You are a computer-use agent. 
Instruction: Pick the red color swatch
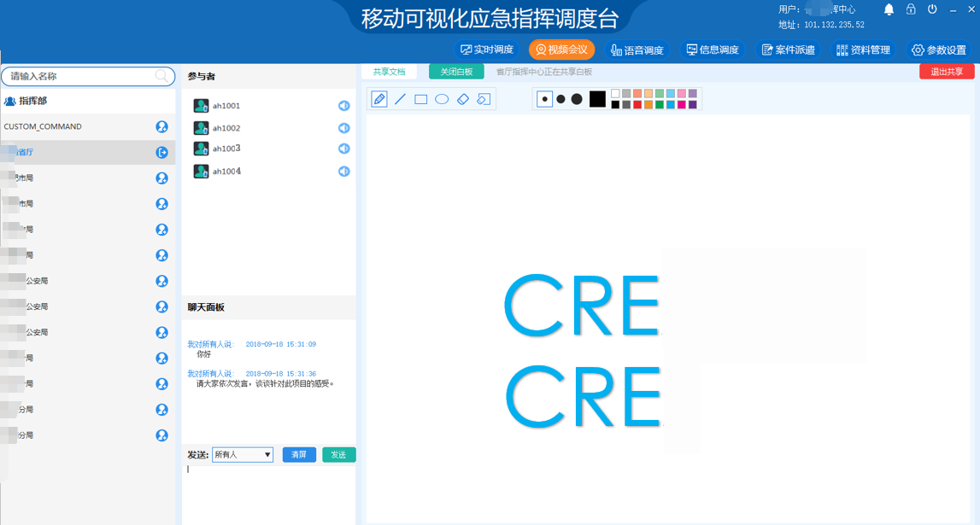pyautogui.click(x=637, y=105)
